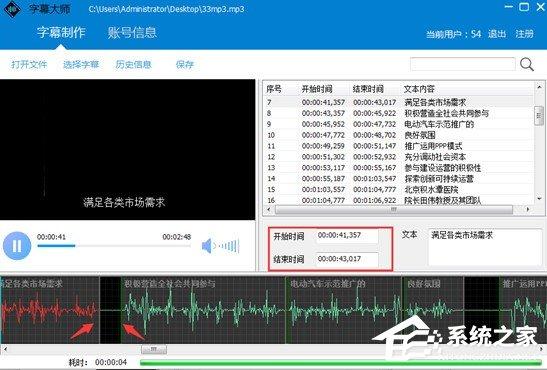Click start time 00:00:43,357 in row 8
Image resolution: width=547 pixels, height=370 pixels.
click(323, 113)
